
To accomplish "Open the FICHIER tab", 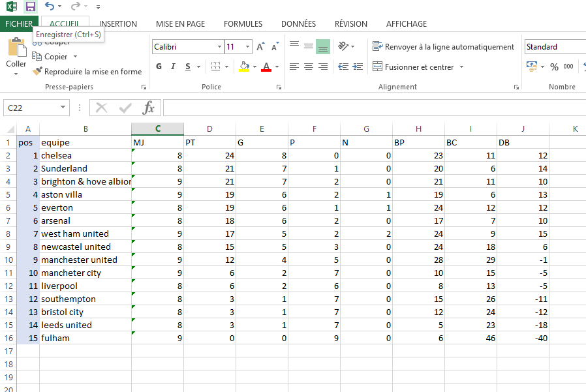I will (x=19, y=24).
